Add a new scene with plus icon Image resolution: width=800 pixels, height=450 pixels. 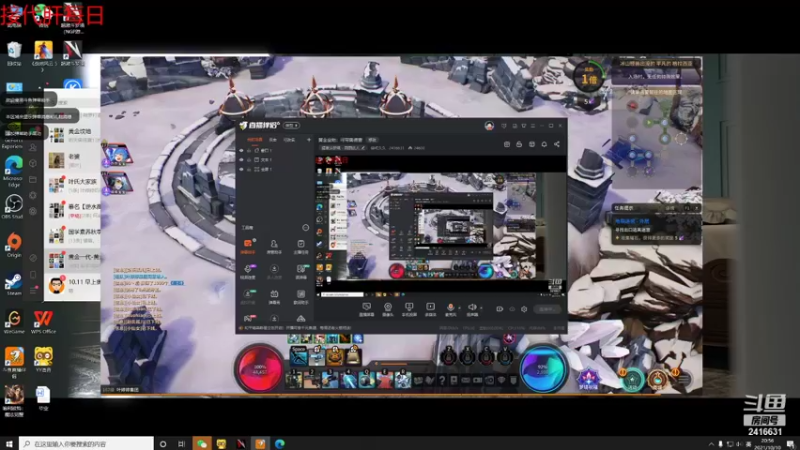point(309,139)
